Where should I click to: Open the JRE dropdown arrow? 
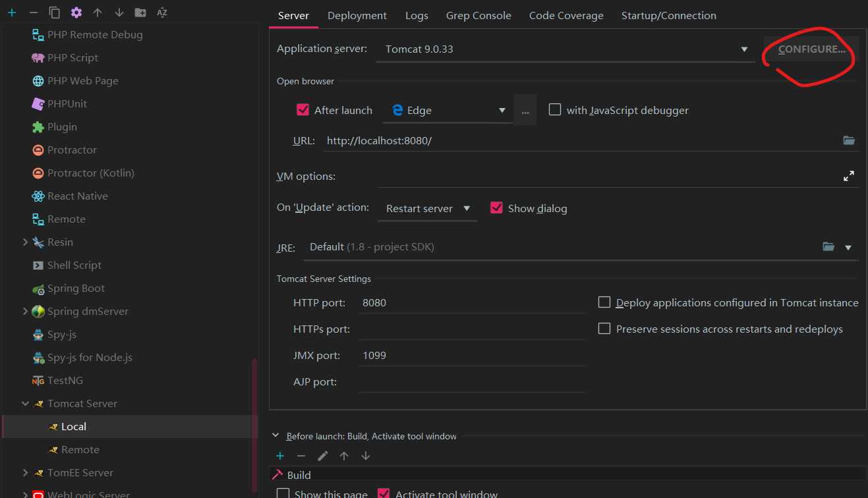click(848, 248)
